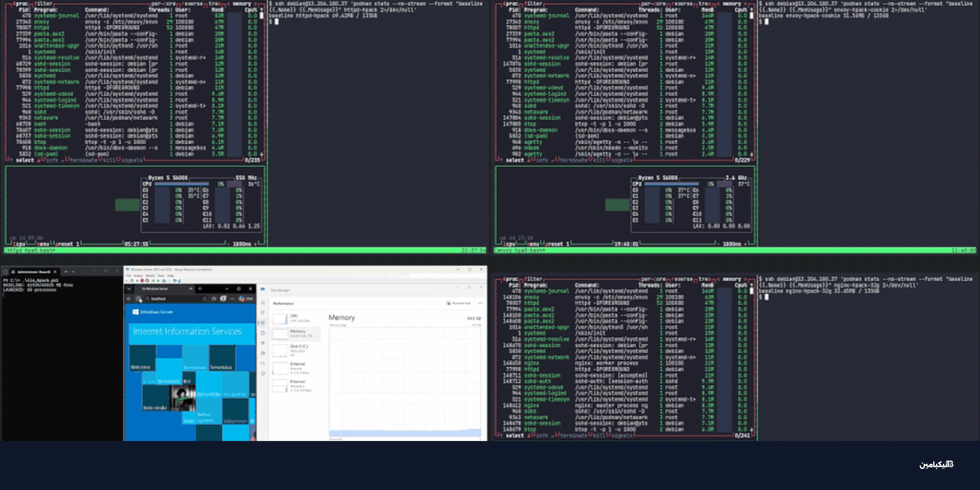Click signals in nginx-hpack-32g btop pane

(x=622, y=435)
